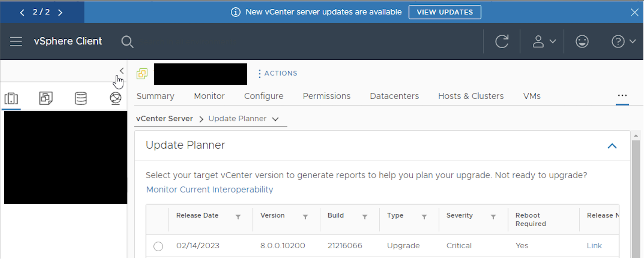Click the Upgrade type cell

403,246
